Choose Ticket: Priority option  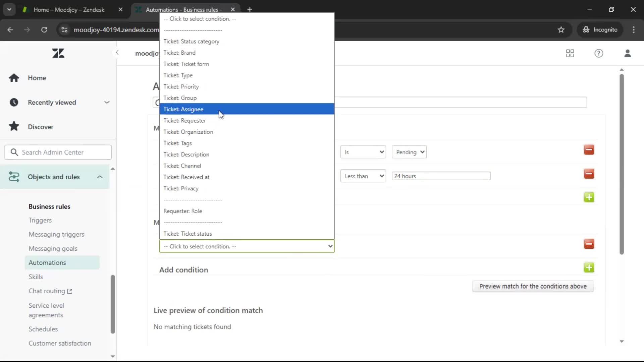tap(247, 86)
